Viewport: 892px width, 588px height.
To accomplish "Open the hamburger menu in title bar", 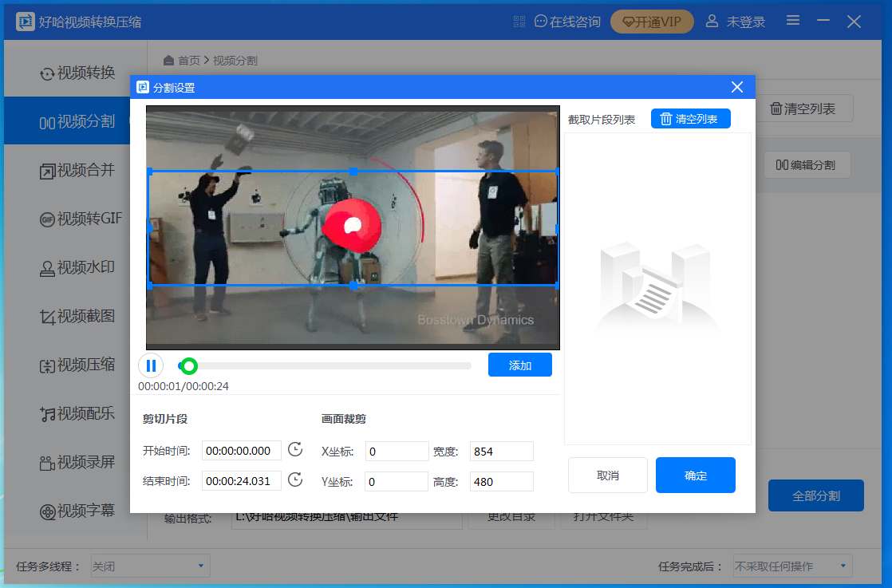I will point(792,21).
